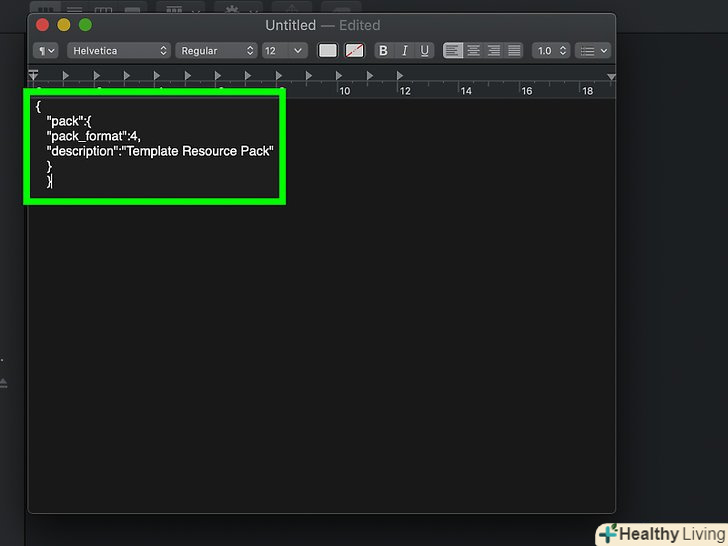Center align the text
728x546 pixels.
pyautogui.click(x=474, y=51)
